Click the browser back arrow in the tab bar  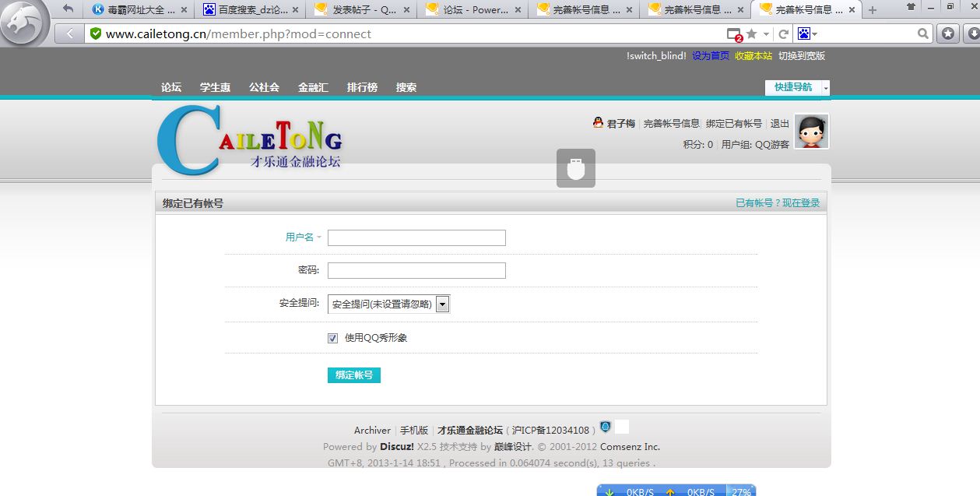coord(68,9)
